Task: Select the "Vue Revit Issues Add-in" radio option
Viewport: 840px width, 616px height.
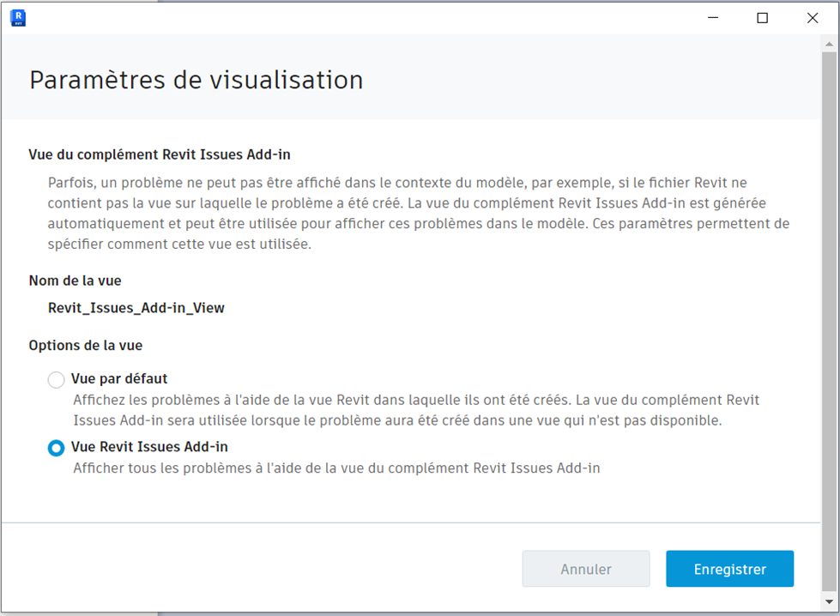Action: tap(56, 448)
